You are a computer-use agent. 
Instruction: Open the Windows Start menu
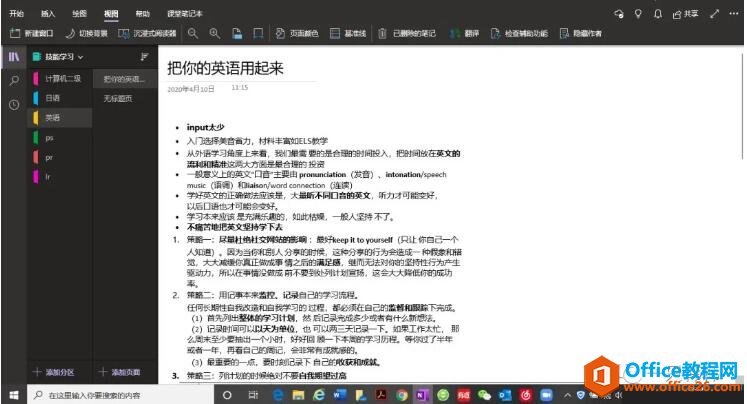tap(14, 395)
